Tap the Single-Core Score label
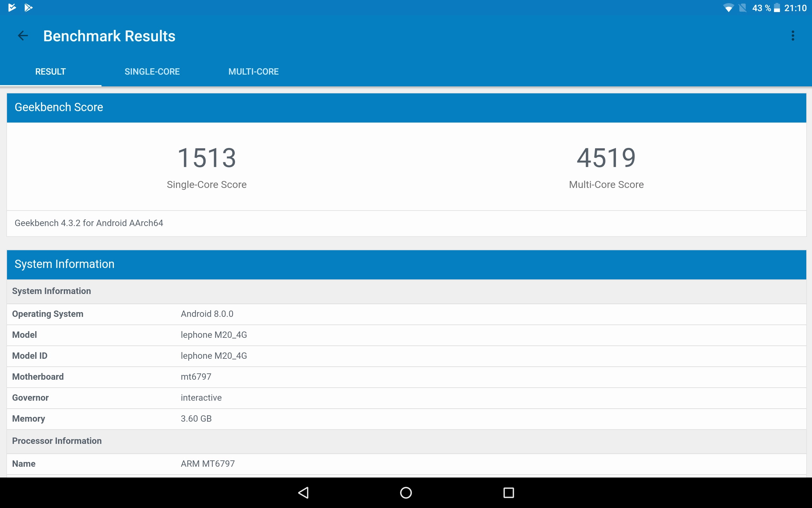The height and width of the screenshot is (508, 812). pyautogui.click(x=207, y=184)
